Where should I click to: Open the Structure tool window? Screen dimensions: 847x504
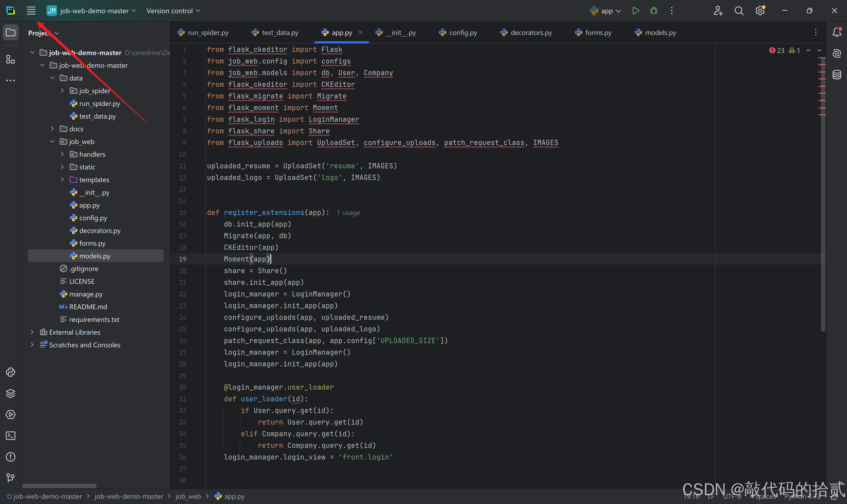click(x=11, y=60)
